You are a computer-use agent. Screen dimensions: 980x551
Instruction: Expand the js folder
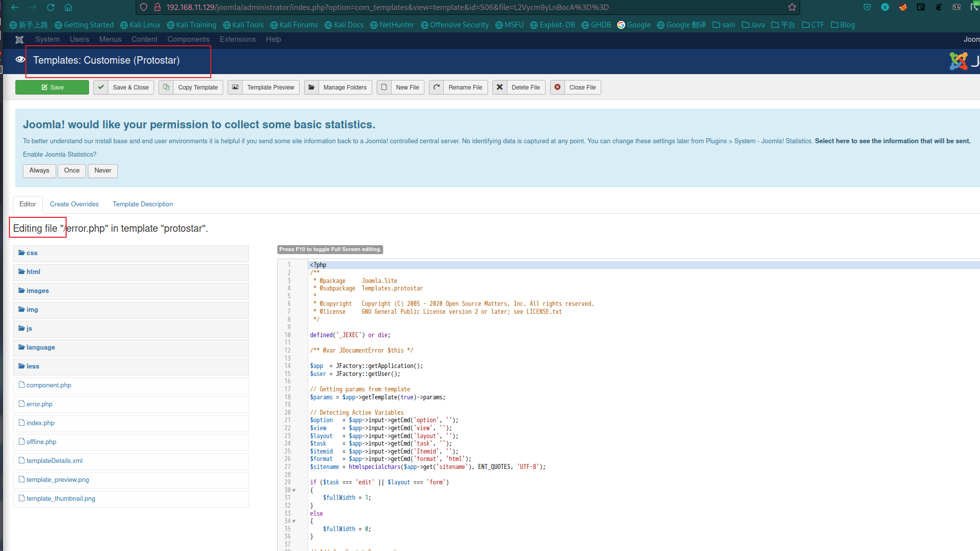pos(131,329)
